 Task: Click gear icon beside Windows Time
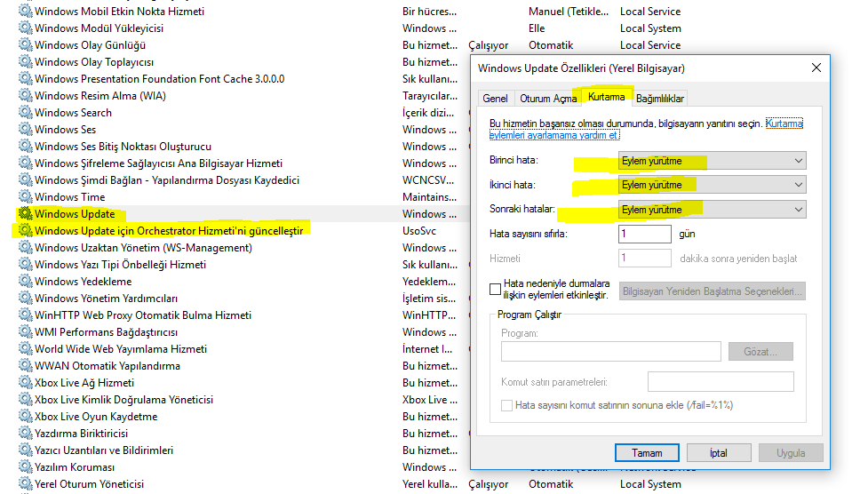26,196
